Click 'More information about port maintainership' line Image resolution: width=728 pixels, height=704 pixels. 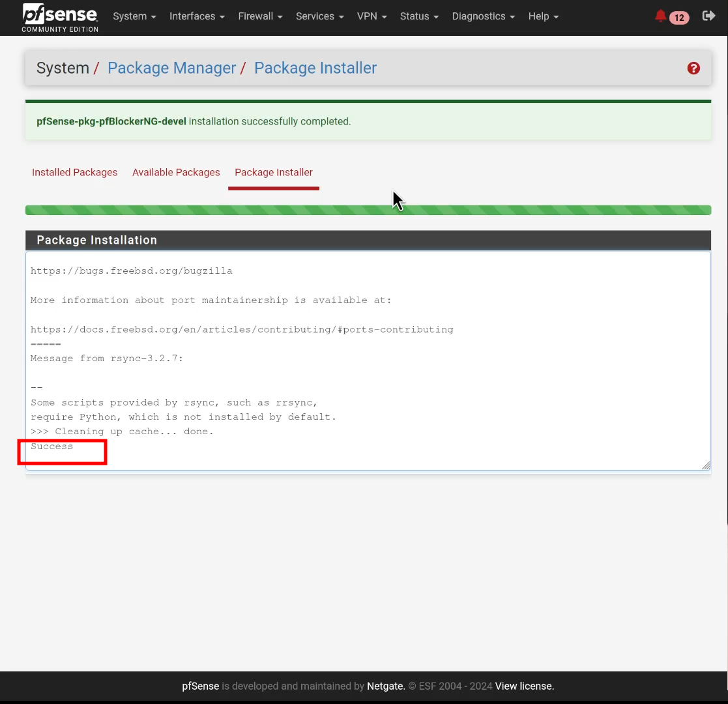point(211,300)
